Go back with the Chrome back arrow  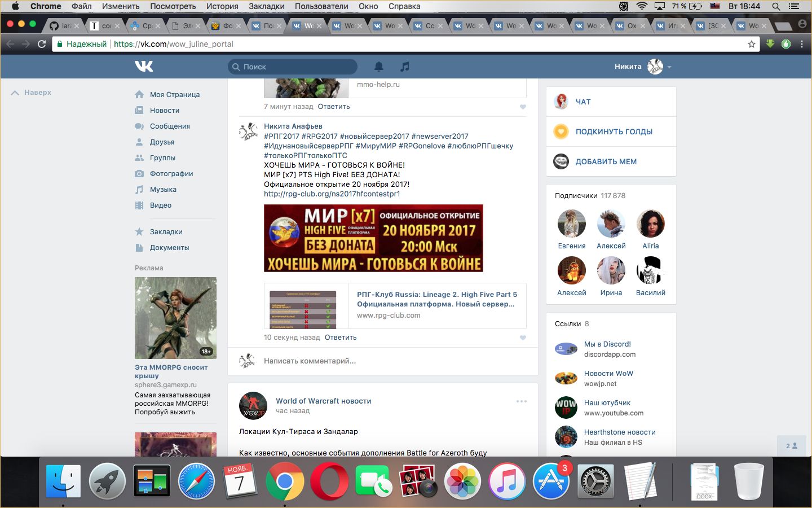tap(10, 44)
